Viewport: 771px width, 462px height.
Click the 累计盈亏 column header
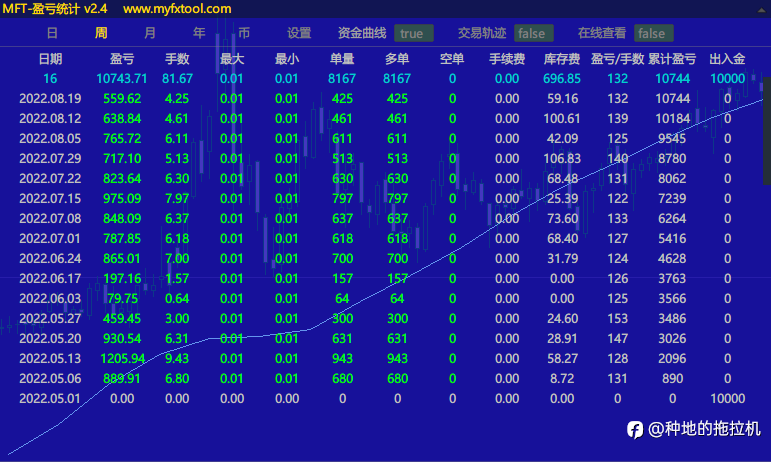pyautogui.click(x=672, y=59)
